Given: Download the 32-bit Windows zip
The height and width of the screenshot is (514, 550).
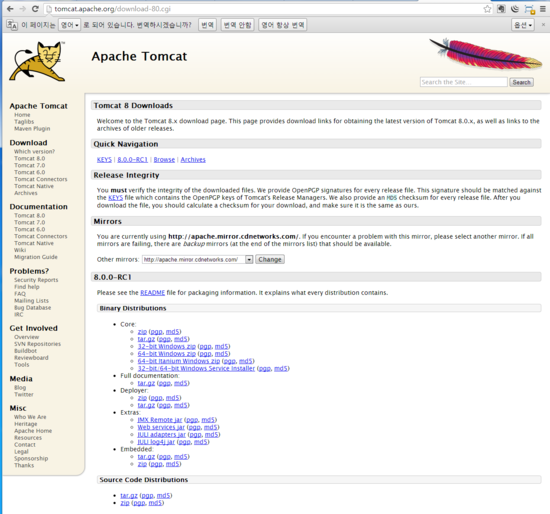Looking at the screenshot, I should (x=167, y=346).
